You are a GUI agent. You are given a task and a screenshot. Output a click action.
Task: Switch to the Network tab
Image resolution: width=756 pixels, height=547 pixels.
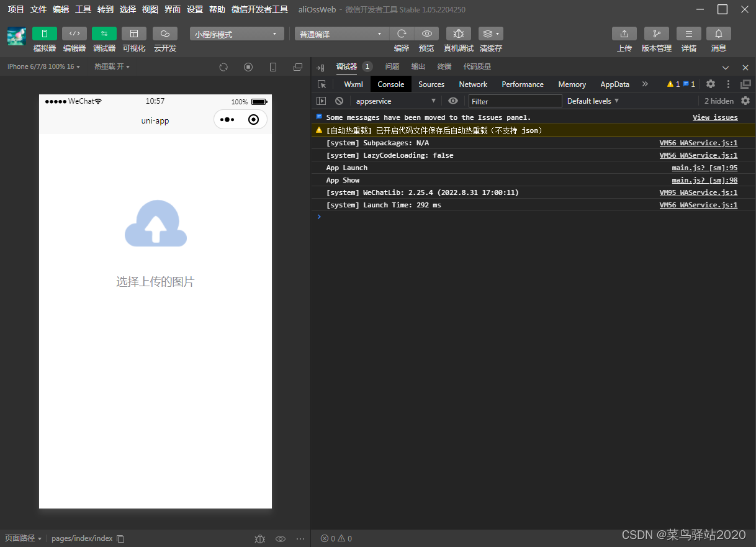472,84
